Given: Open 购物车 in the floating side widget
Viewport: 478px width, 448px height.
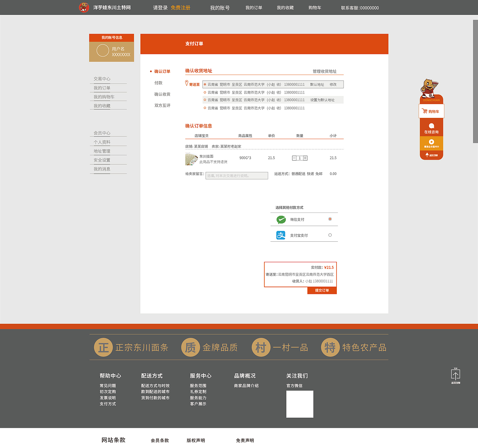Looking at the screenshot, I should 431,111.
